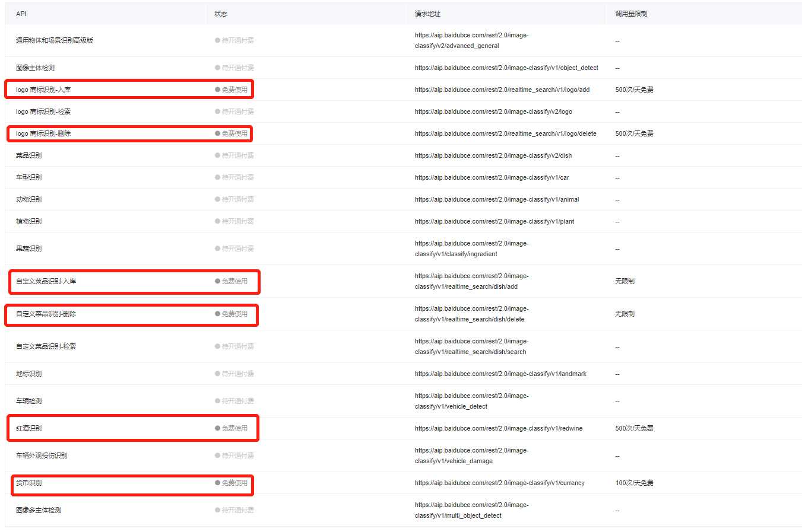The image size is (802, 532).
Task: Select the 车型识别 API name
Action: pyautogui.click(x=28, y=177)
